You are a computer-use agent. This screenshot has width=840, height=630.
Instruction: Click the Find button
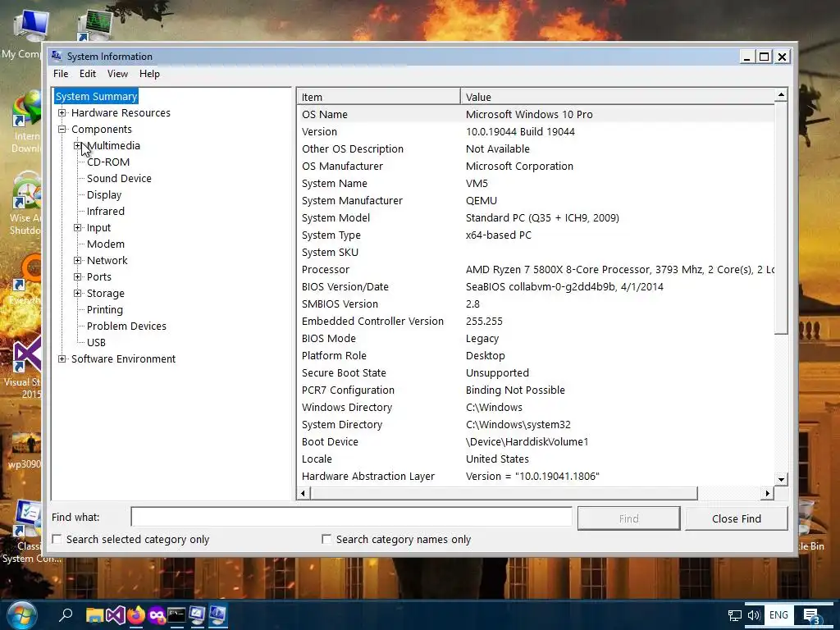[628, 518]
